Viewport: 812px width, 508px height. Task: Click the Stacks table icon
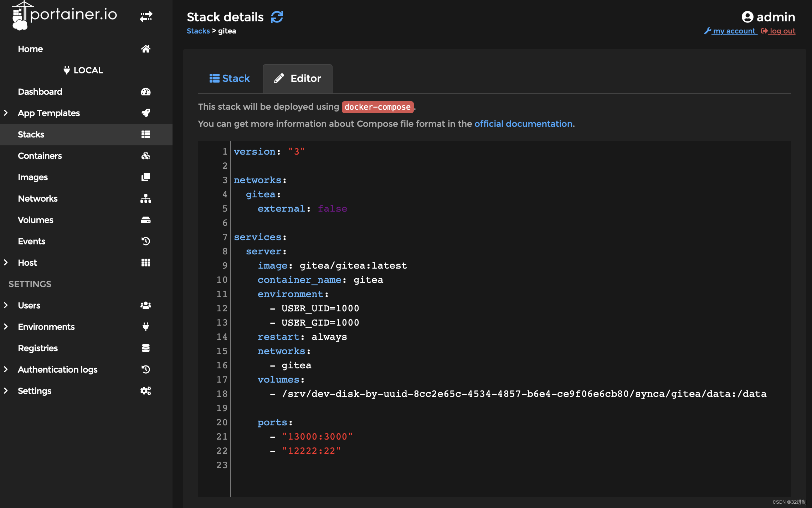point(145,134)
